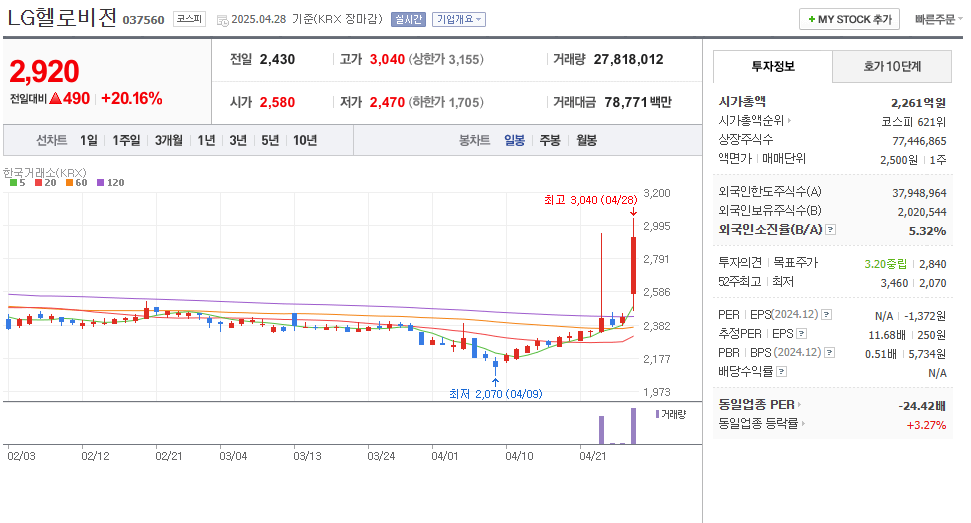
Task: Open the 동일업종 PER link
Action: pyautogui.click(x=757, y=405)
